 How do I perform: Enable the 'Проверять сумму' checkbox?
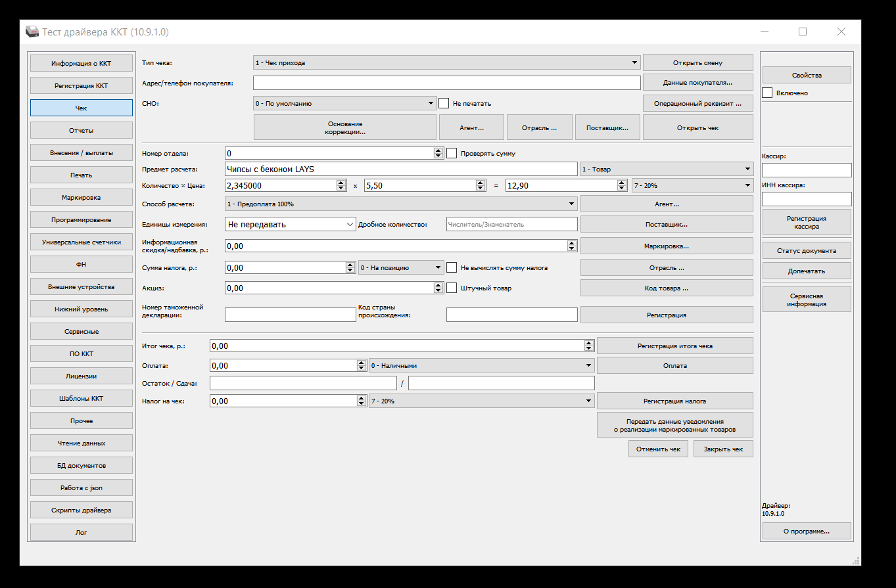click(452, 153)
